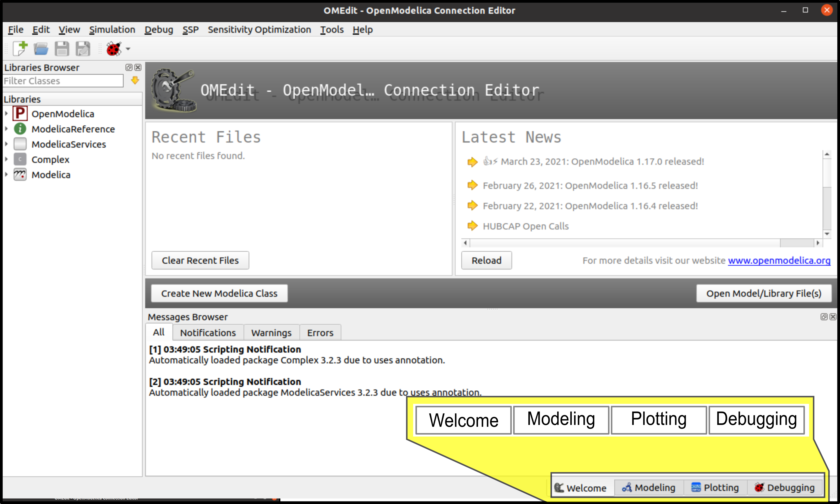Close the Messages Browser panel
Image resolution: width=840 pixels, height=504 pixels.
point(833,317)
